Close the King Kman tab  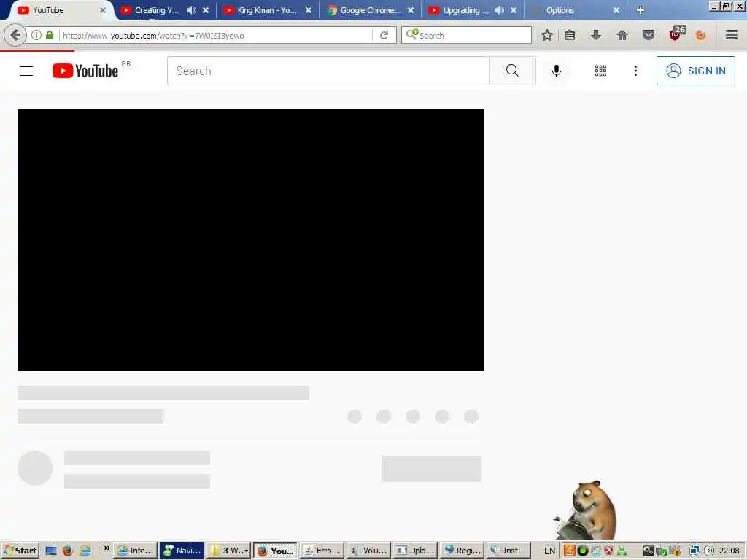[x=309, y=10]
